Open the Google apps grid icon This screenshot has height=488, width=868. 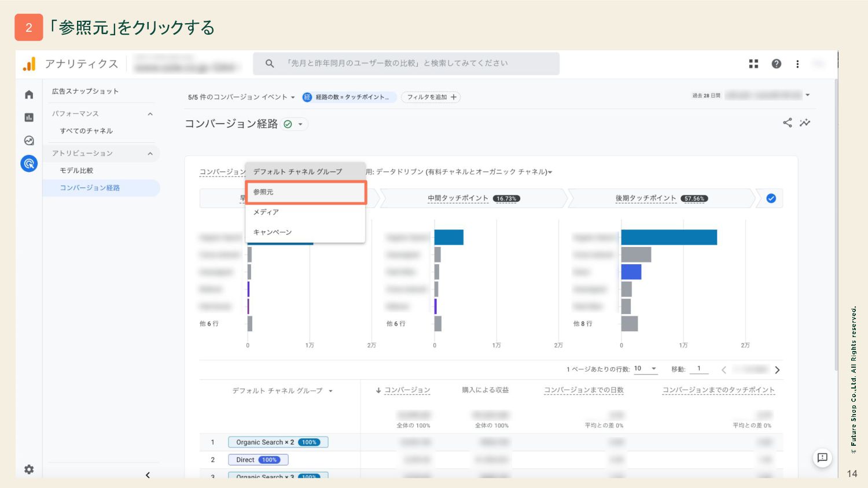coord(753,64)
